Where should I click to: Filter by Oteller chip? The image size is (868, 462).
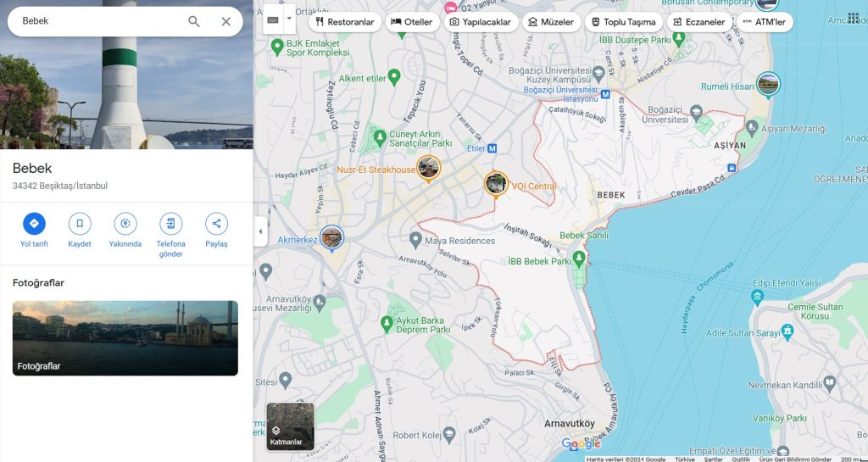412,22
